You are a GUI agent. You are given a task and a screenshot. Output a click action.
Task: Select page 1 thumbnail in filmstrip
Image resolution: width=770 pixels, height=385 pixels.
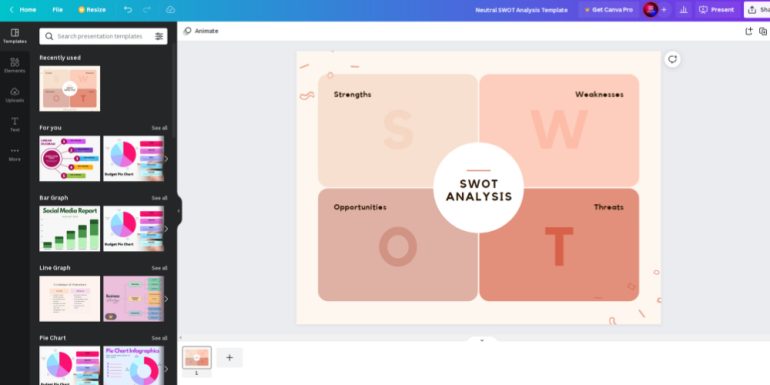(x=197, y=358)
